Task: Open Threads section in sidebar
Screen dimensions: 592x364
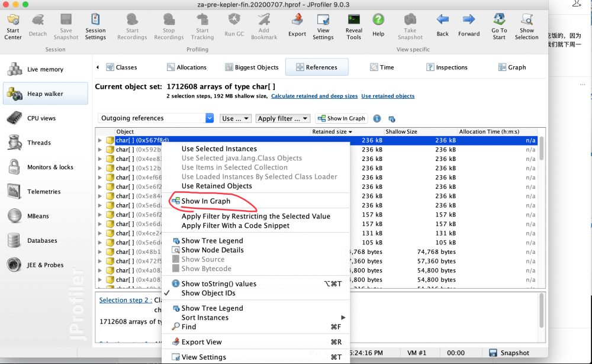Action: (x=46, y=143)
